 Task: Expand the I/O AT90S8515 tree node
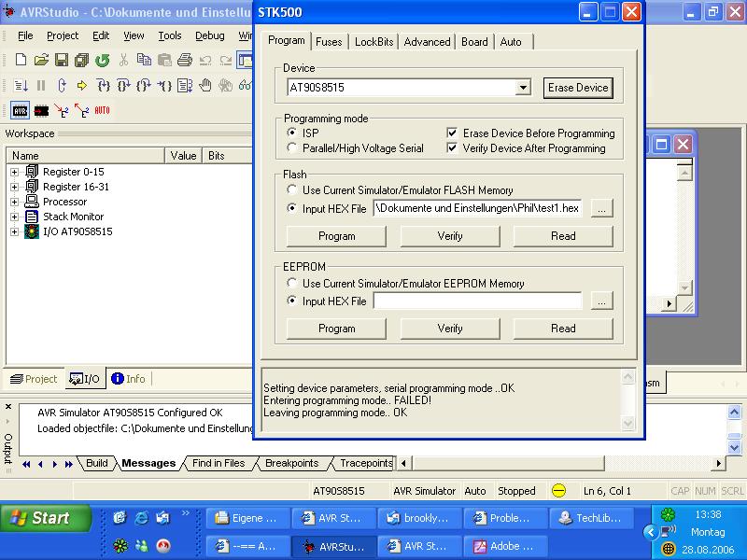14,231
